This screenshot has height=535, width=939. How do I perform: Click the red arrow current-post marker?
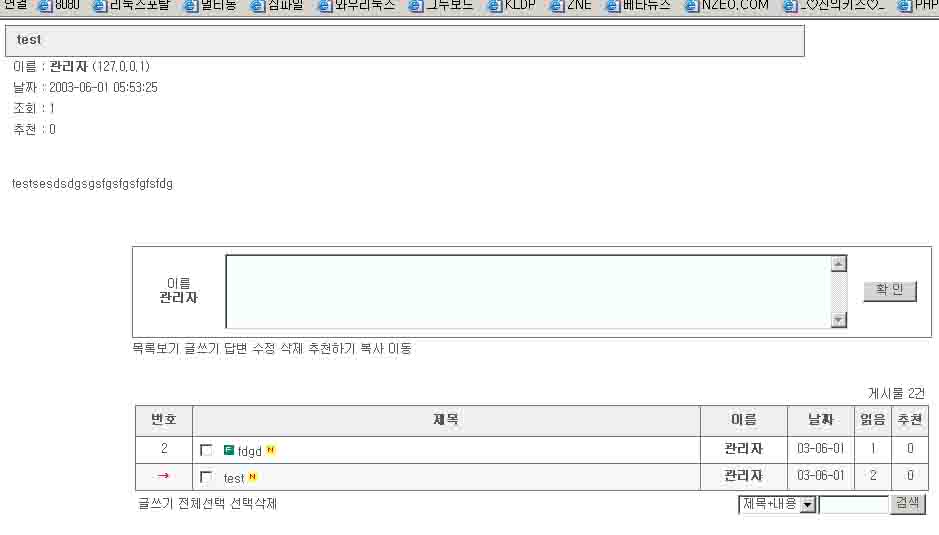(163, 476)
